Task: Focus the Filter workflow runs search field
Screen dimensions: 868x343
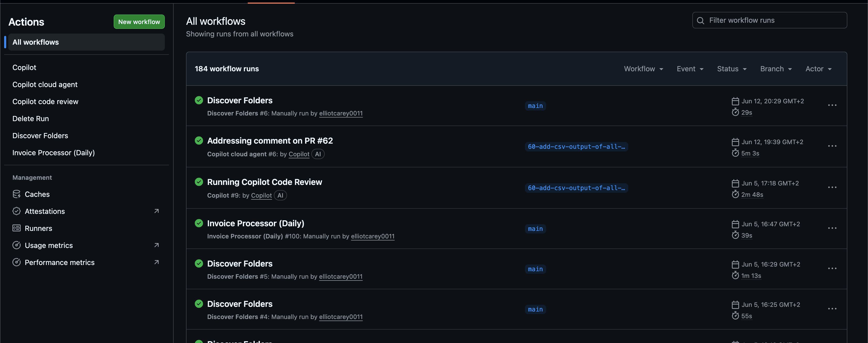Action: point(770,20)
